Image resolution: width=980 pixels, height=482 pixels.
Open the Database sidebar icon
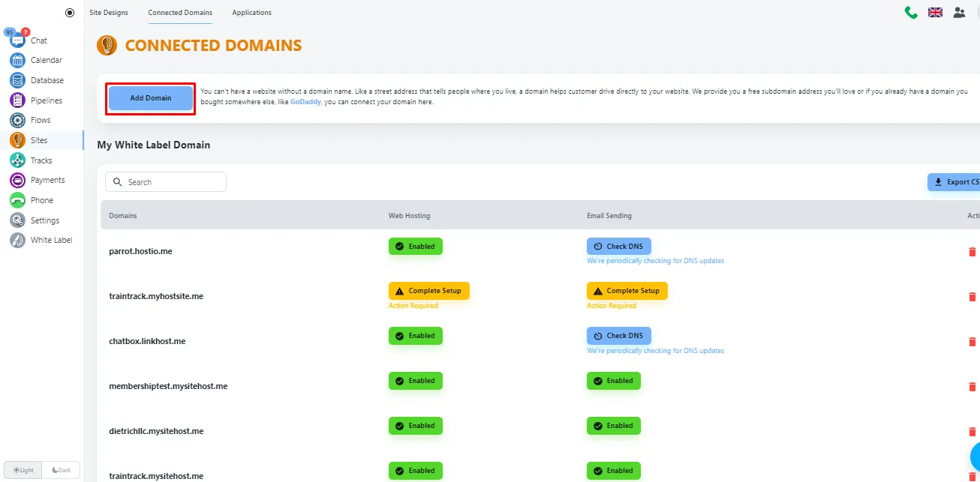[17, 80]
